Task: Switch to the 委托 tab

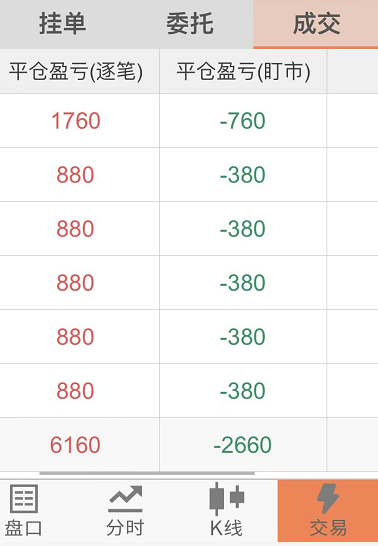Action: (190, 24)
